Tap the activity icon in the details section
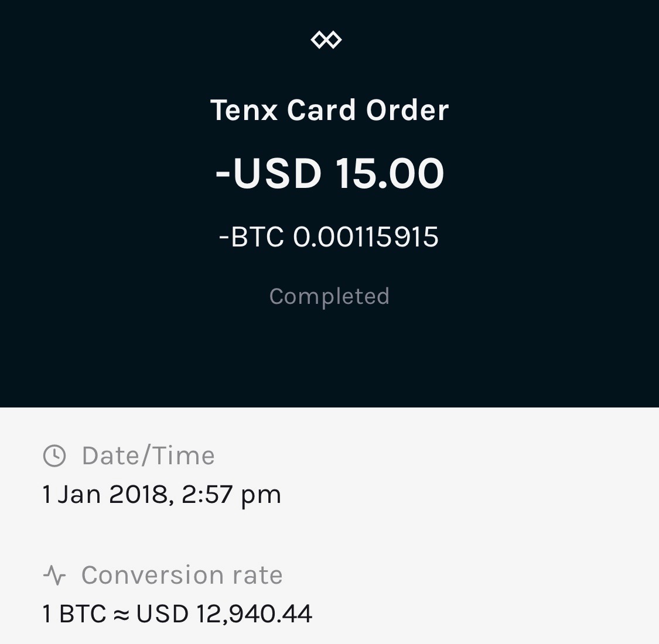 point(54,575)
